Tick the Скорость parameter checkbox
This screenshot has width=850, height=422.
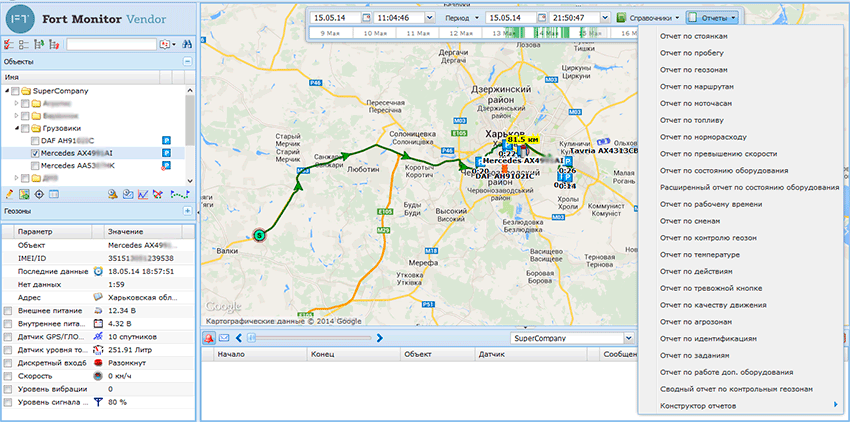(x=8, y=375)
